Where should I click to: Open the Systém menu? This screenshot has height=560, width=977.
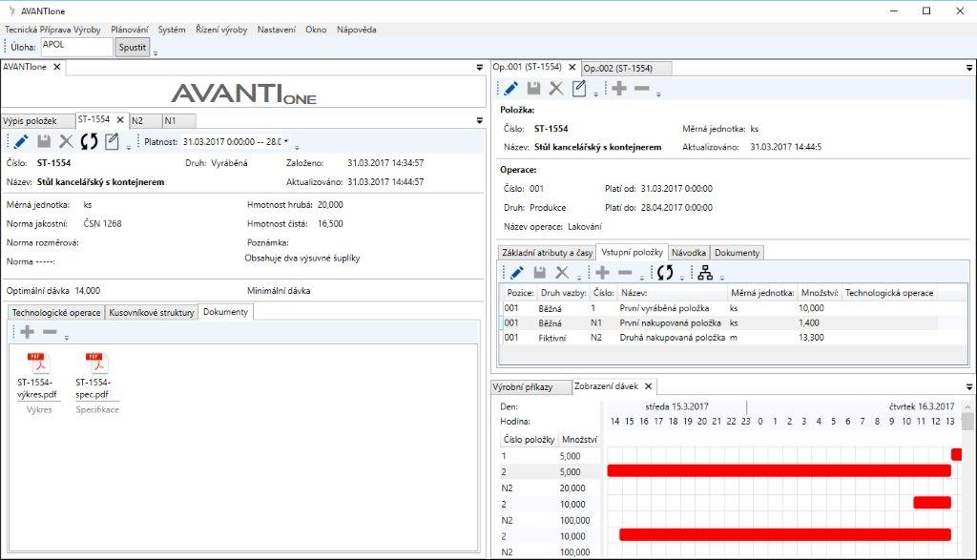[x=172, y=30]
